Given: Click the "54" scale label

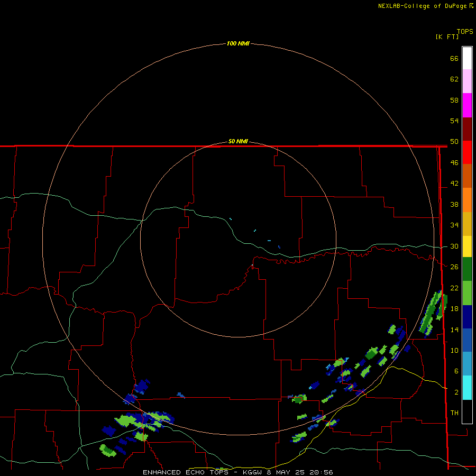Looking at the screenshot, I should 454,121.
